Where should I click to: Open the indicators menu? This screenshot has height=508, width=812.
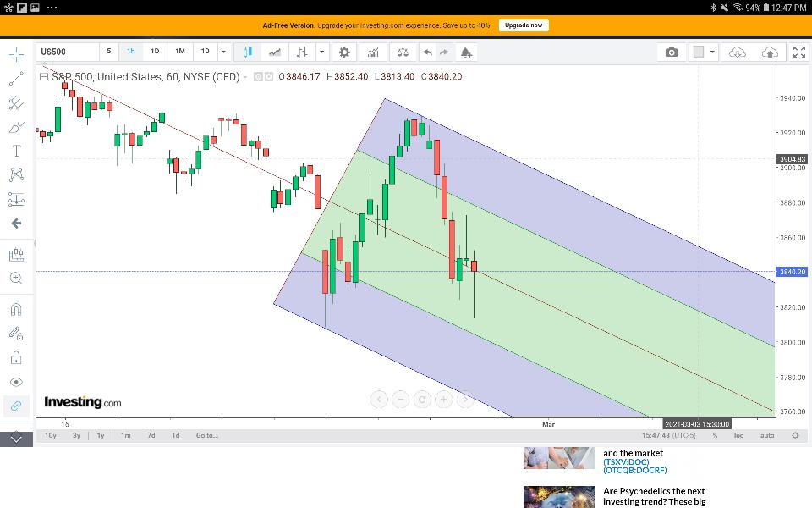(x=373, y=52)
